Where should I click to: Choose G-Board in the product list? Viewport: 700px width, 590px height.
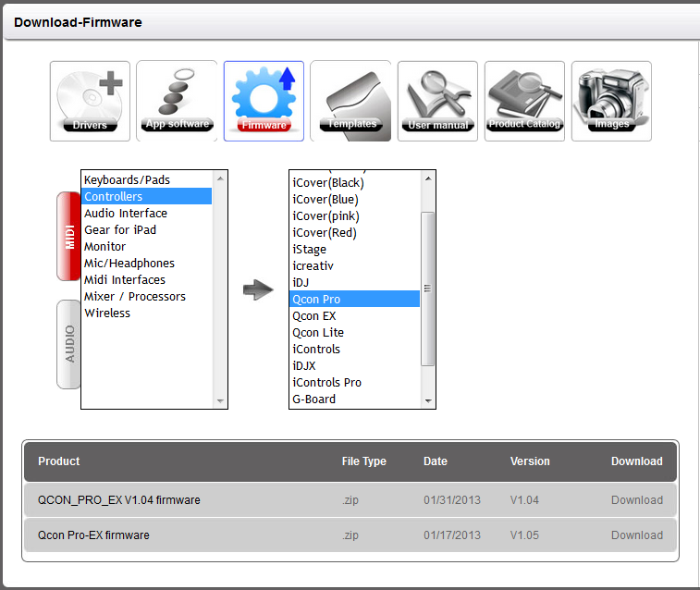355,399
